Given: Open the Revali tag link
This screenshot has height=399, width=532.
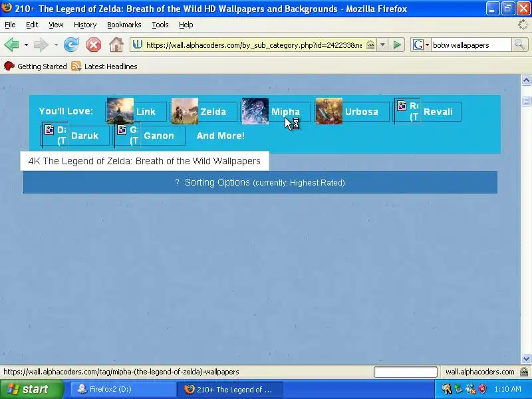Looking at the screenshot, I should coord(438,112).
